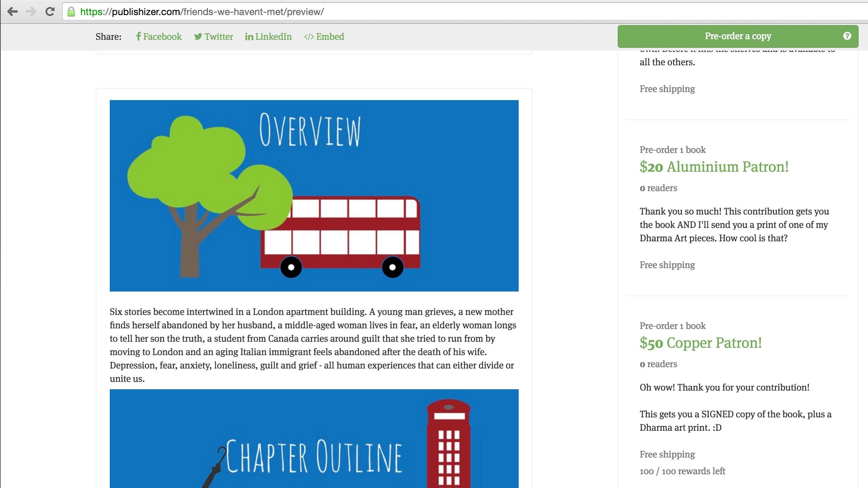Share the book on Twitter
Screen dimensions: 868x488
[213, 36]
